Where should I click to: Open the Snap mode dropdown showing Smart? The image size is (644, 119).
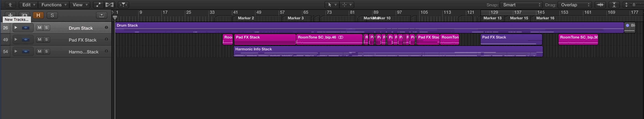pos(521,5)
